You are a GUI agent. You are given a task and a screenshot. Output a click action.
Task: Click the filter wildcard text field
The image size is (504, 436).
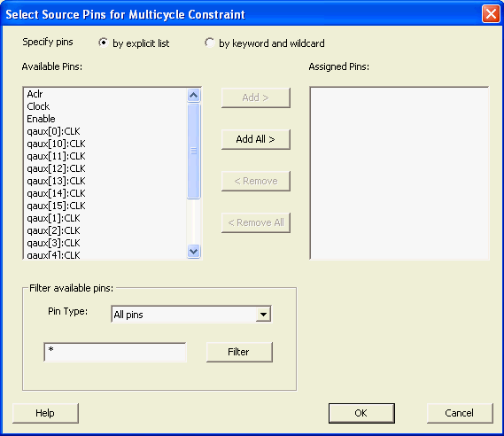click(x=115, y=352)
